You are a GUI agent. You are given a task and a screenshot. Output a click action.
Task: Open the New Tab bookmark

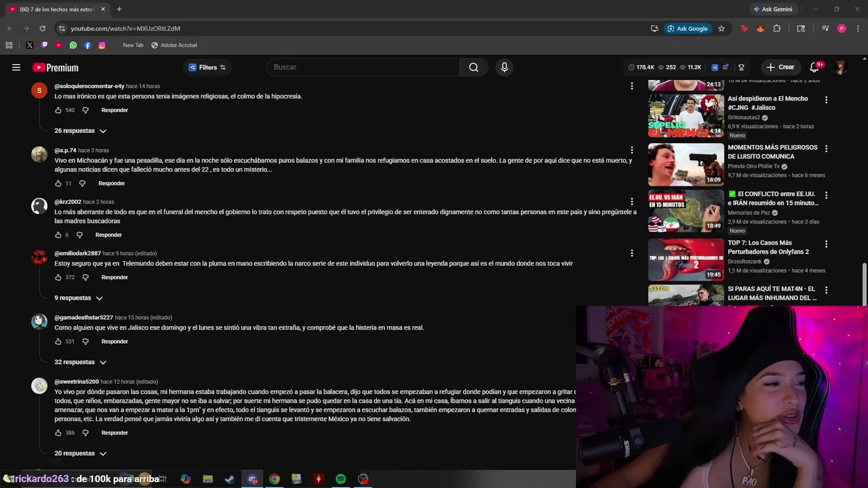coord(133,45)
